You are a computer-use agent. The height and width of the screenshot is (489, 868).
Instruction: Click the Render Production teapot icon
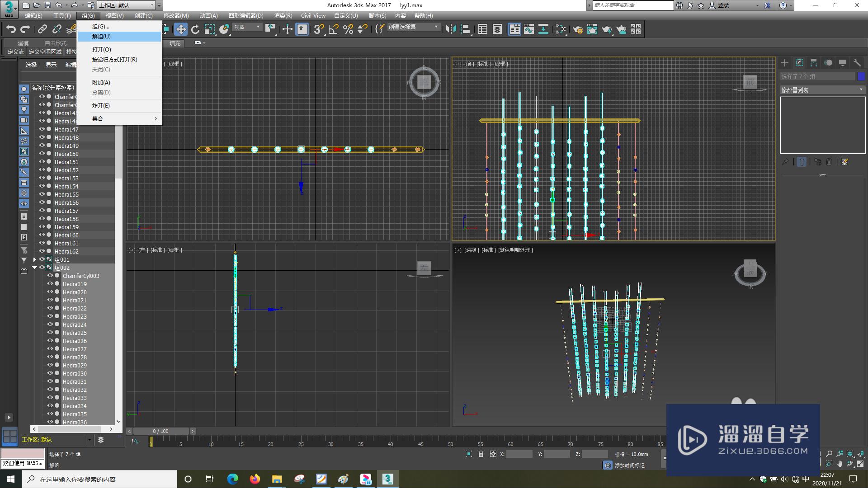[x=607, y=29]
